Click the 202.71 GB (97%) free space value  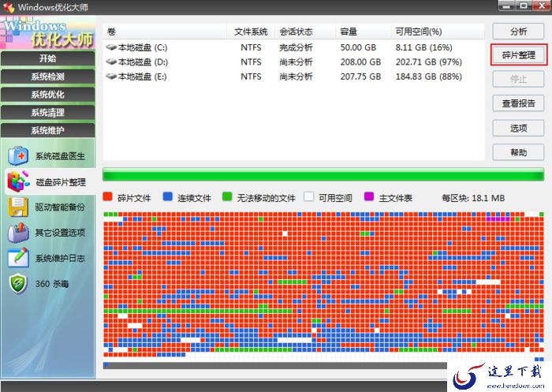pos(428,62)
